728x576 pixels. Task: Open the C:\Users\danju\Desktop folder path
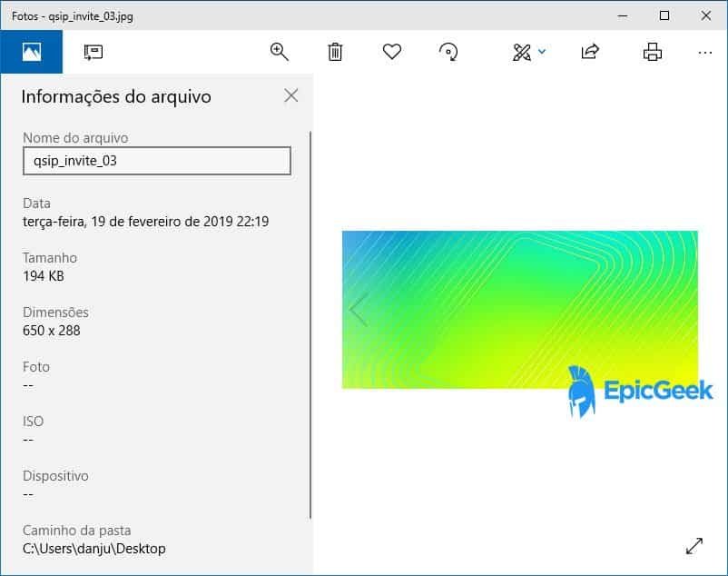94,549
